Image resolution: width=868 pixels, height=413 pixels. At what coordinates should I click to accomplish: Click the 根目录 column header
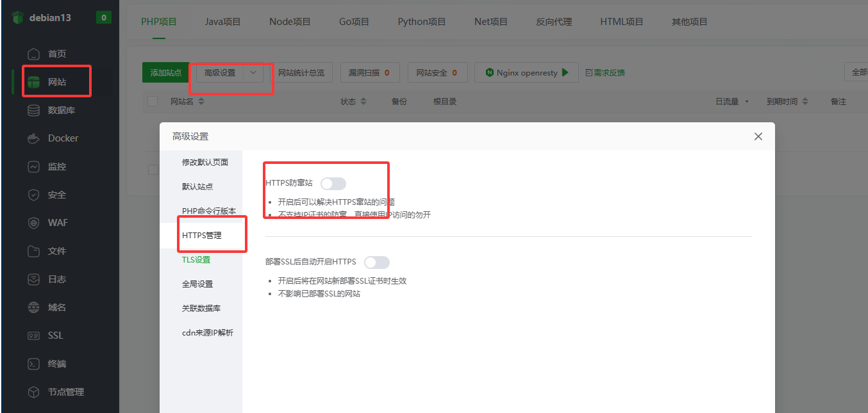tap(445, 102)
